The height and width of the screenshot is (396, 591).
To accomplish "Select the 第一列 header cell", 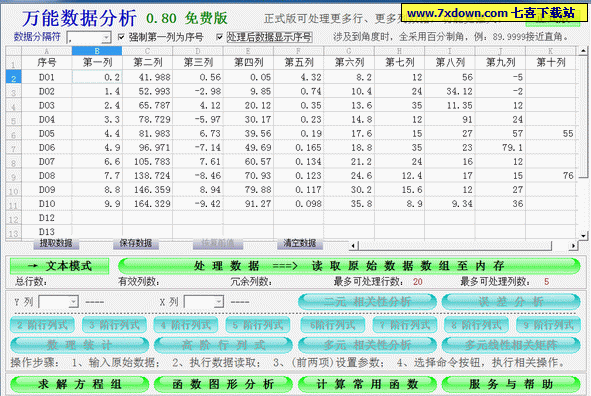I will [97, 63].
